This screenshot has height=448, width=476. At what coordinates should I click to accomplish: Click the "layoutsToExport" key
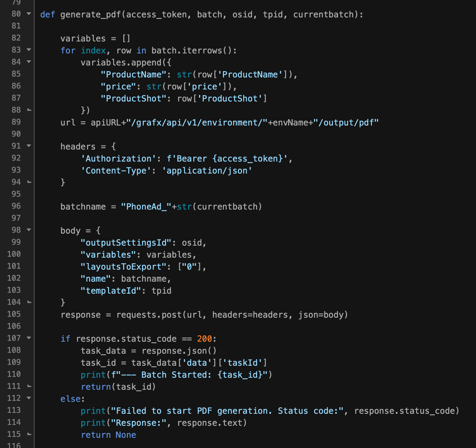[x=123, y=267]
